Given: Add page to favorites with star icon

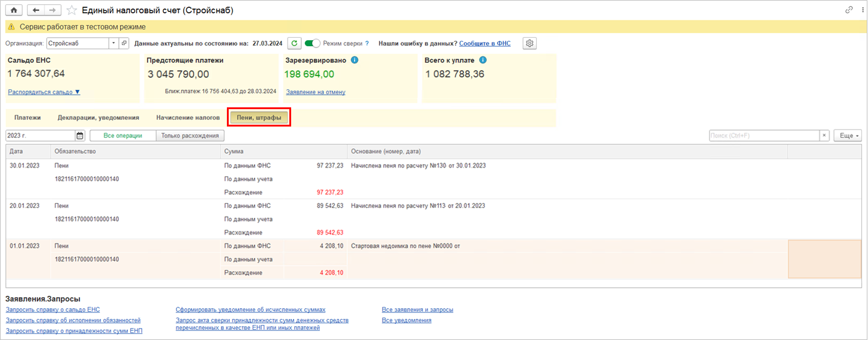Looking at the screenshot, I should (x=71, y=10).
